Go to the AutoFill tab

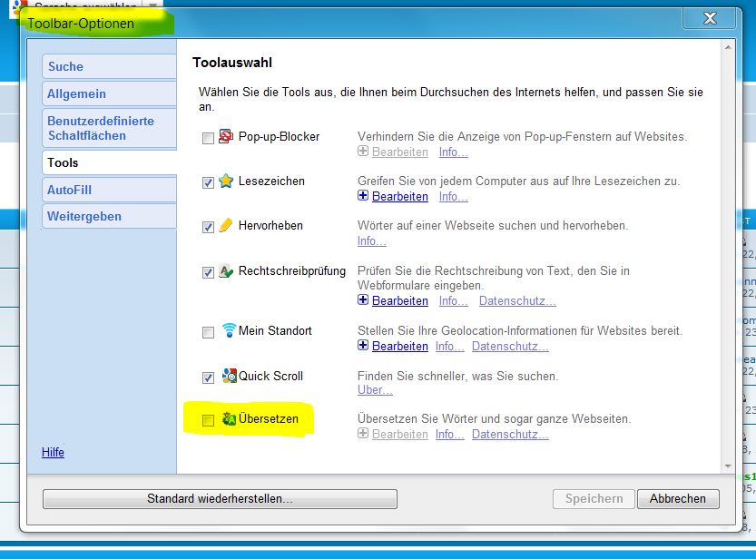110,190
